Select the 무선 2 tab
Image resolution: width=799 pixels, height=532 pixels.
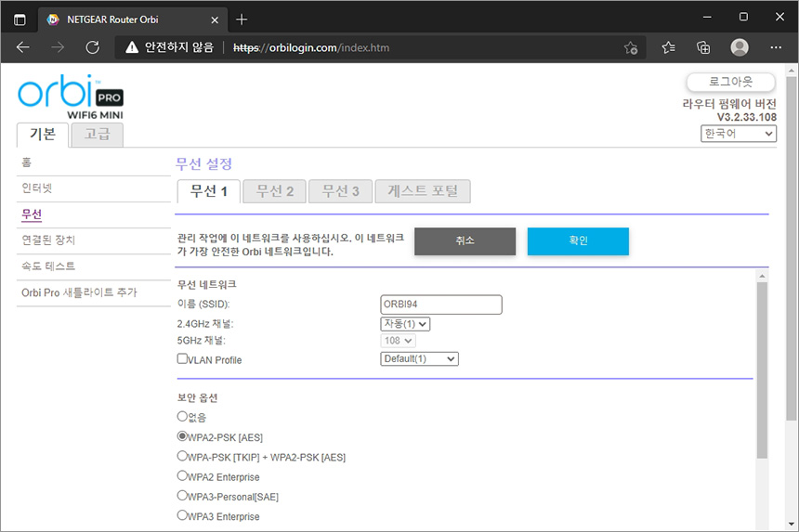pyautogui.click(x=275, y=191)
